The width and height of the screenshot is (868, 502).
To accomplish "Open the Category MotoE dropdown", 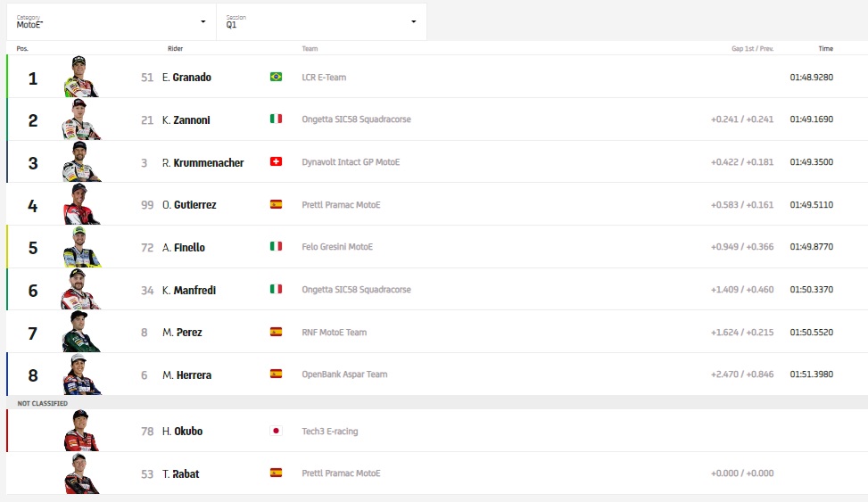I will pyautogui.click(x=112, y=21).
